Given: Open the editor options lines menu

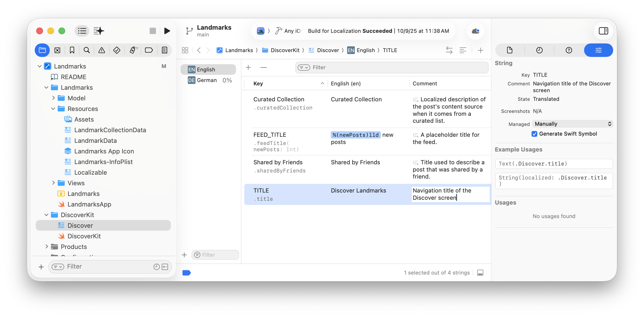Looking at the screenshot, I should [463, 50].
